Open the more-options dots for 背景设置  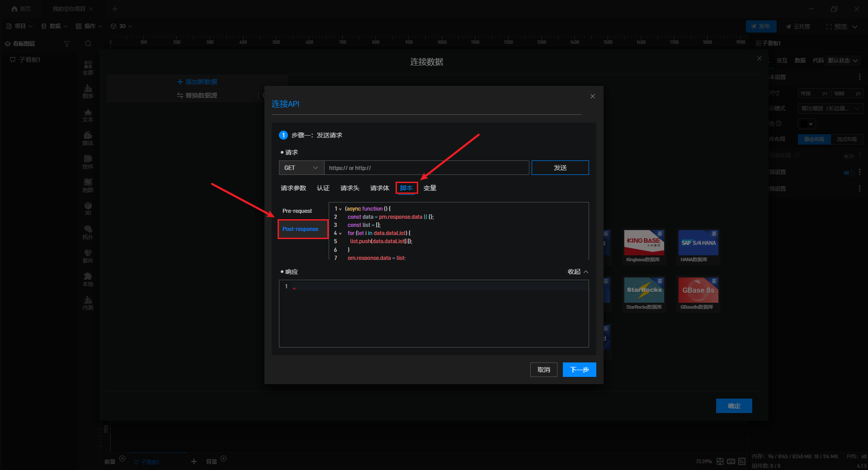pos(859,172)
